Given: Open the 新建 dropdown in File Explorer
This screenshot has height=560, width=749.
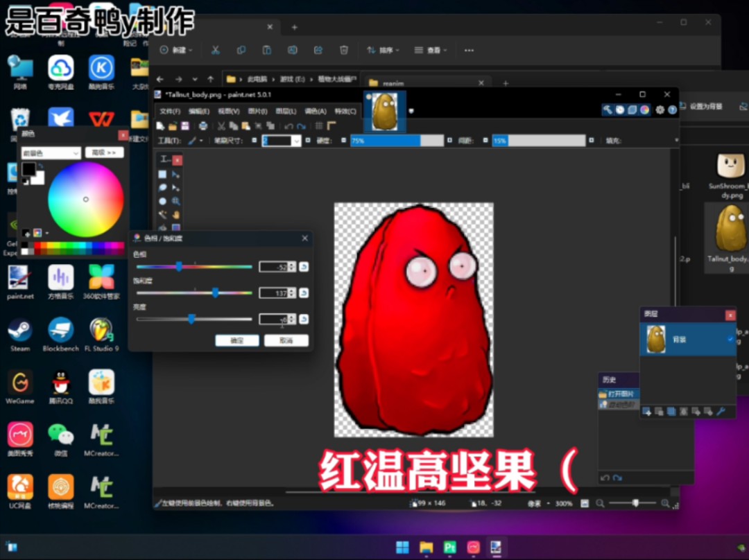Looking at the screenshot, I should point(176,50).
